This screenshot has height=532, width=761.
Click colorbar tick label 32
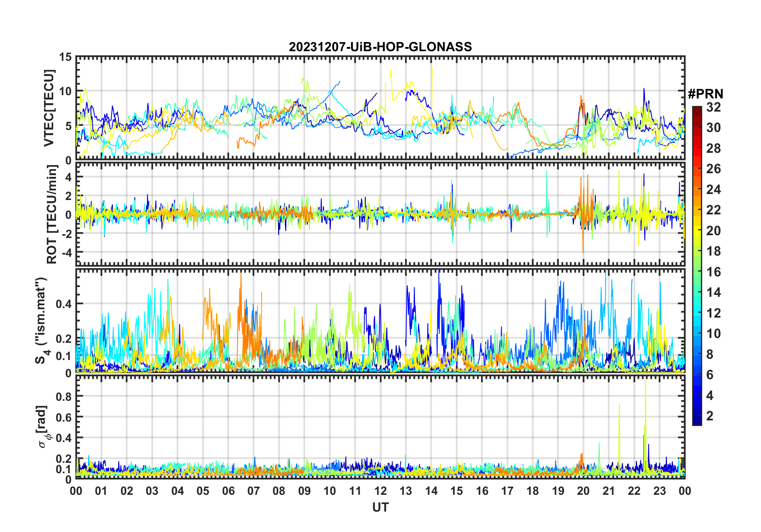click(713, 107)
